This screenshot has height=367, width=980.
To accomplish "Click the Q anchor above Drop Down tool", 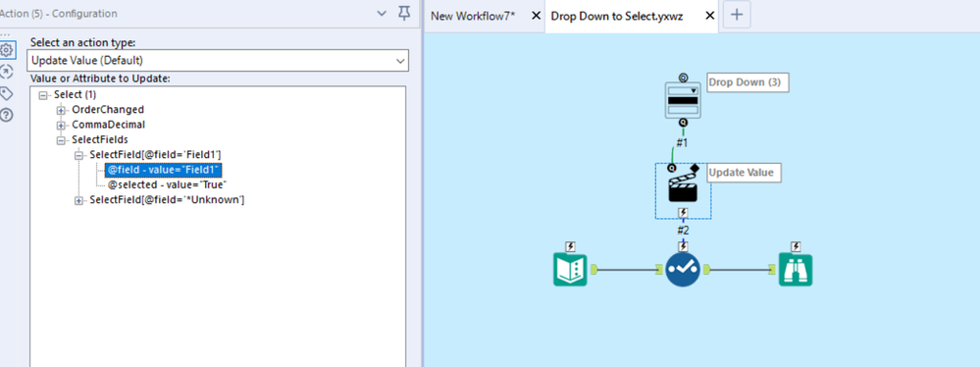I will coord(683,79).
